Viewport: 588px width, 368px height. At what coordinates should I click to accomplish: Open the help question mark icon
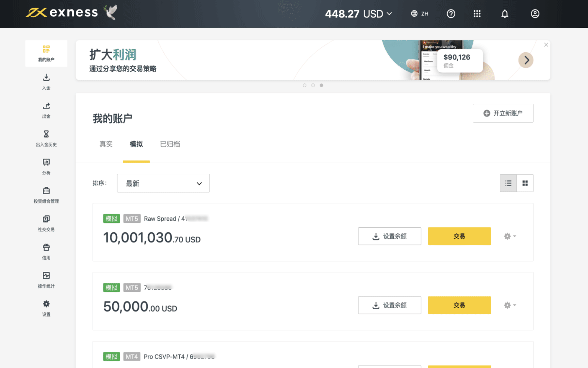451,14
